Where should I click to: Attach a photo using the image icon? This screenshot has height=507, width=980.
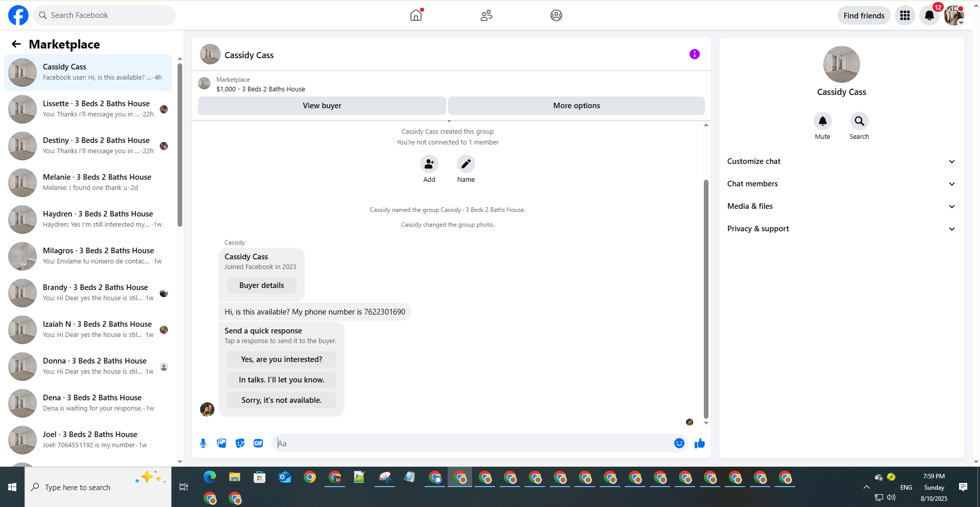(x=222, y=443)
